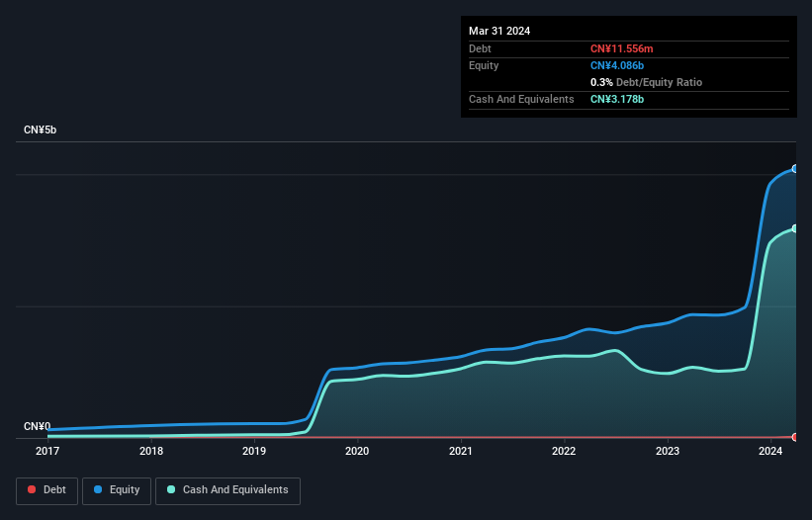The height and width of the screenshot is (520, 812).
Task: Click the Debt value CN¥11.556m
Action: tap(621, 48)
